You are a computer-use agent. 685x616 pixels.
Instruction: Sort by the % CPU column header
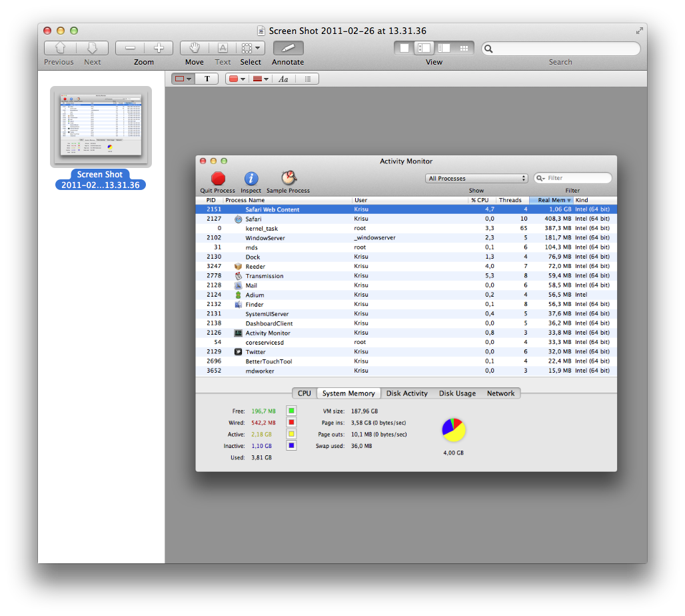coord(480,200)
